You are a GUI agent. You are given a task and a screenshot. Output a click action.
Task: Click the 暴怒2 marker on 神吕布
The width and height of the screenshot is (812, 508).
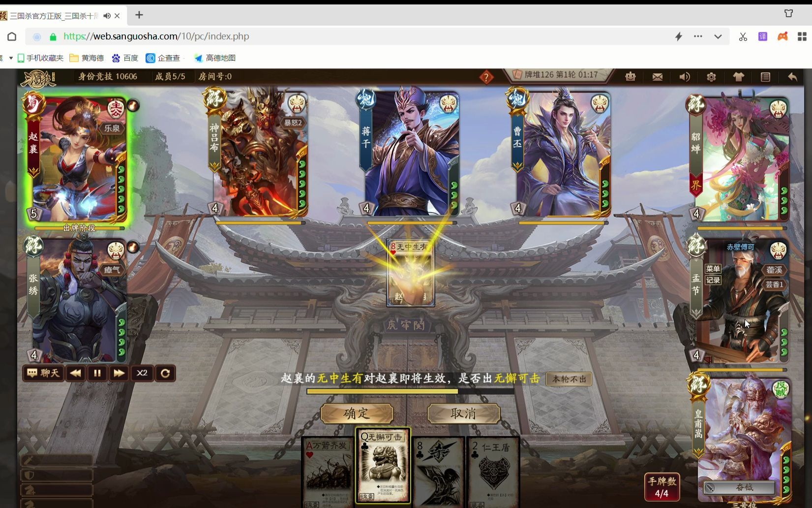(x=293, y=123)
